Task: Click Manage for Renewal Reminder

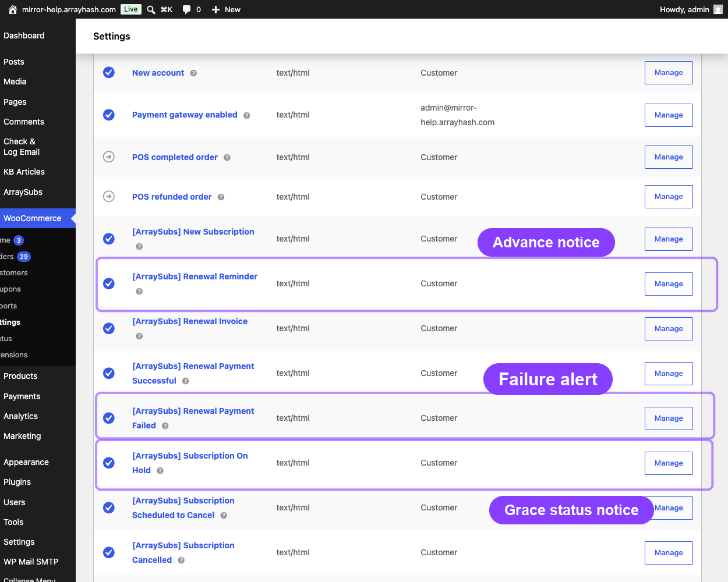Action: point(669,284)
